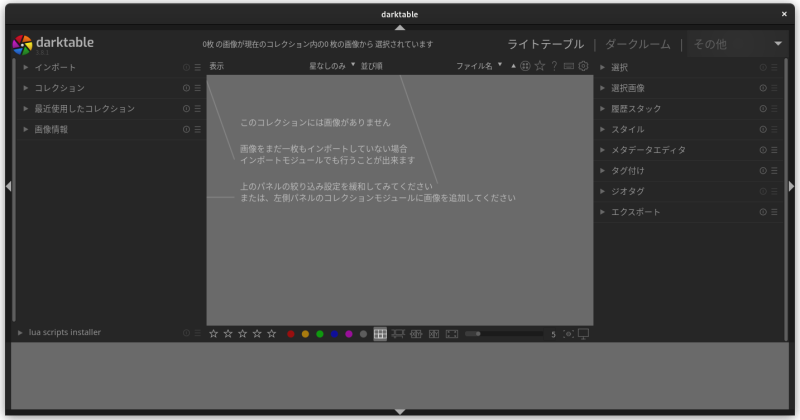Switch to the ダークルーム view

pyautogui.click(x=638, y=44)
